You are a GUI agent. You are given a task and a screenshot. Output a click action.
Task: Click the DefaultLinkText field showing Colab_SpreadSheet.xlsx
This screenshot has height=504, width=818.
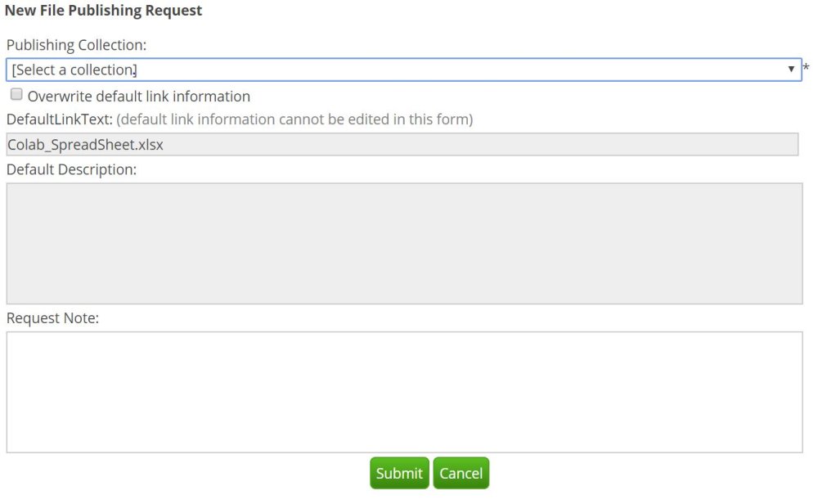click(402, 144)
